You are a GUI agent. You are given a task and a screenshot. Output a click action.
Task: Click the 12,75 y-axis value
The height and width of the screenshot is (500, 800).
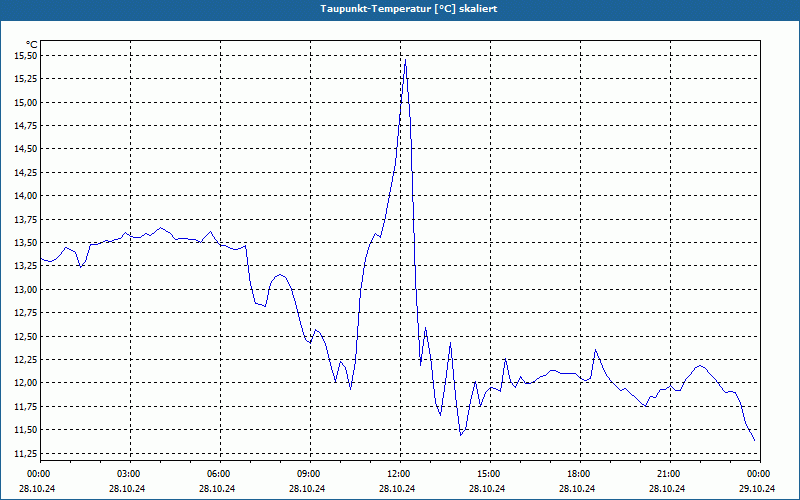(25, 313)
